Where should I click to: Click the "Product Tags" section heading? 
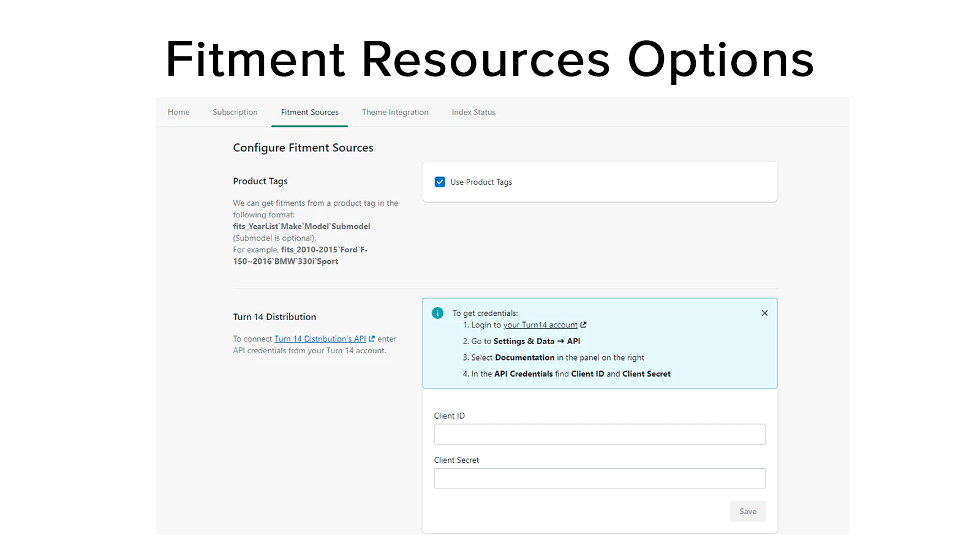pos(260,181)
